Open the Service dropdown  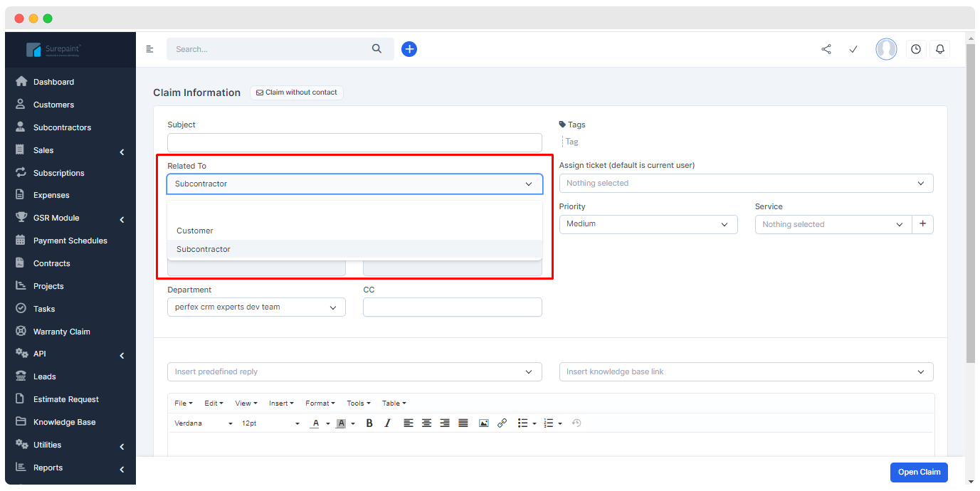pyautogui.click(x=833, y=224)
